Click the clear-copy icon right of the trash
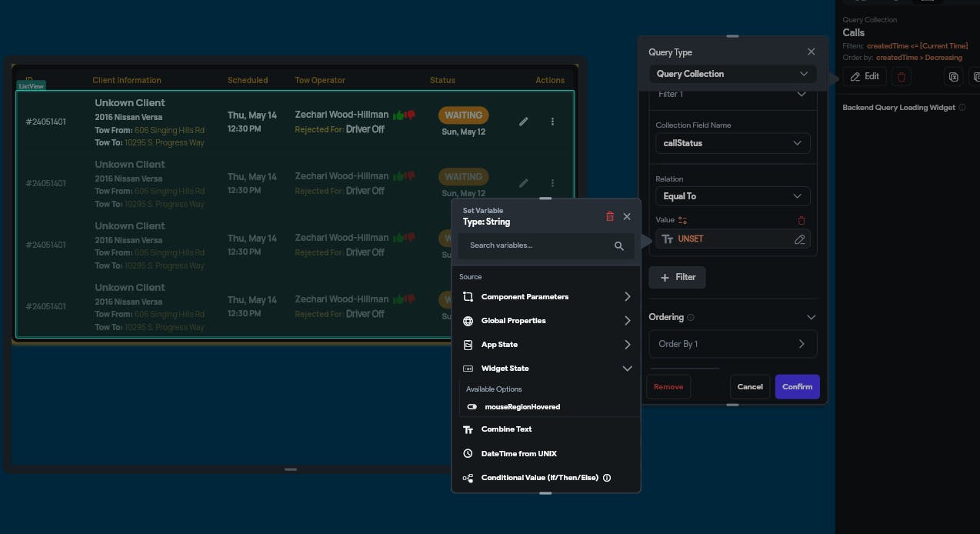 point(954,77)
